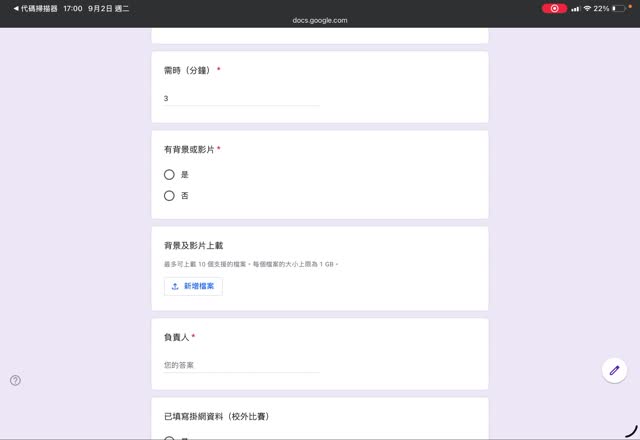
Task: Select the 否 radio option
Action: pyautogui.click(x=169, y=196)
